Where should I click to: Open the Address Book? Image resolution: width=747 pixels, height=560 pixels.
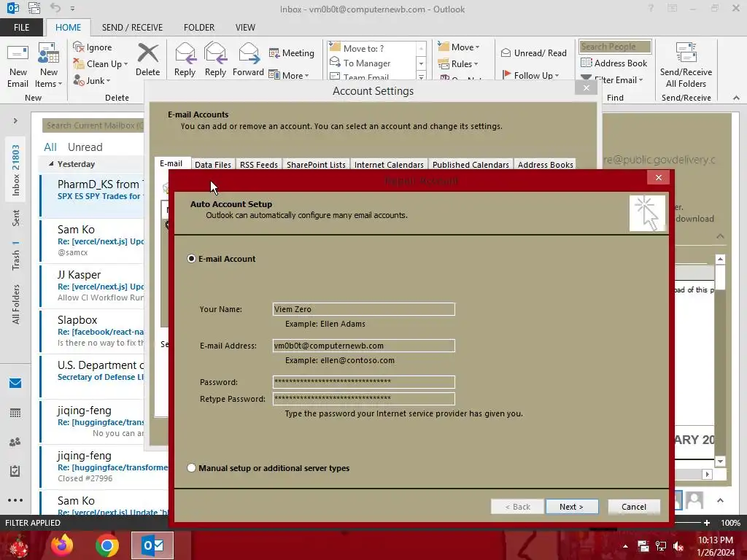pos(614,63)
